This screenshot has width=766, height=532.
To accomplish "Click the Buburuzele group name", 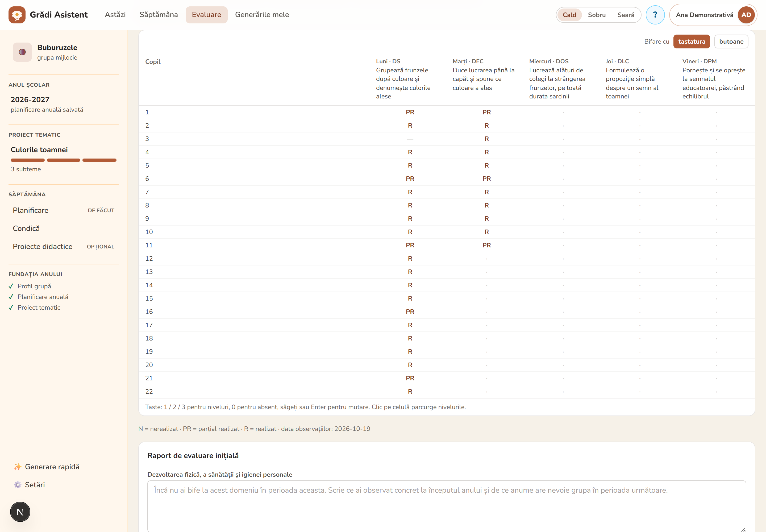I will [57, 47].
